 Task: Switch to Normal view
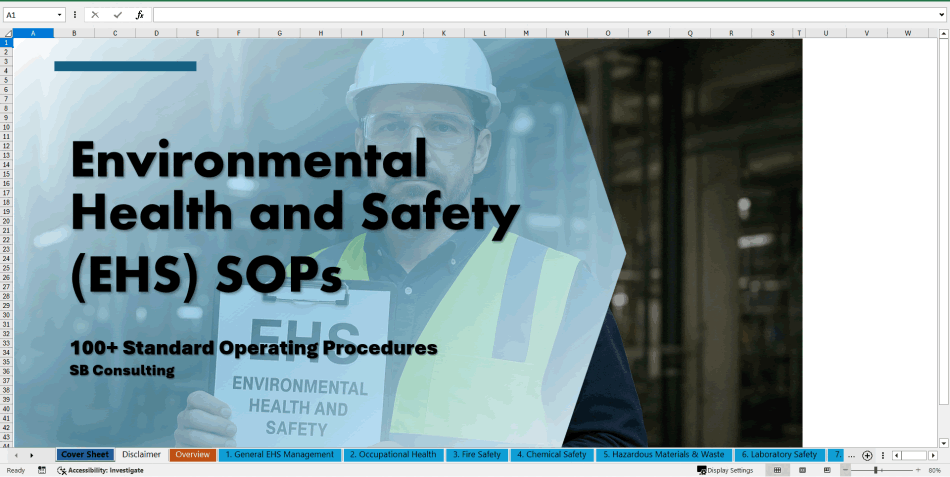[x=777, y=470]
